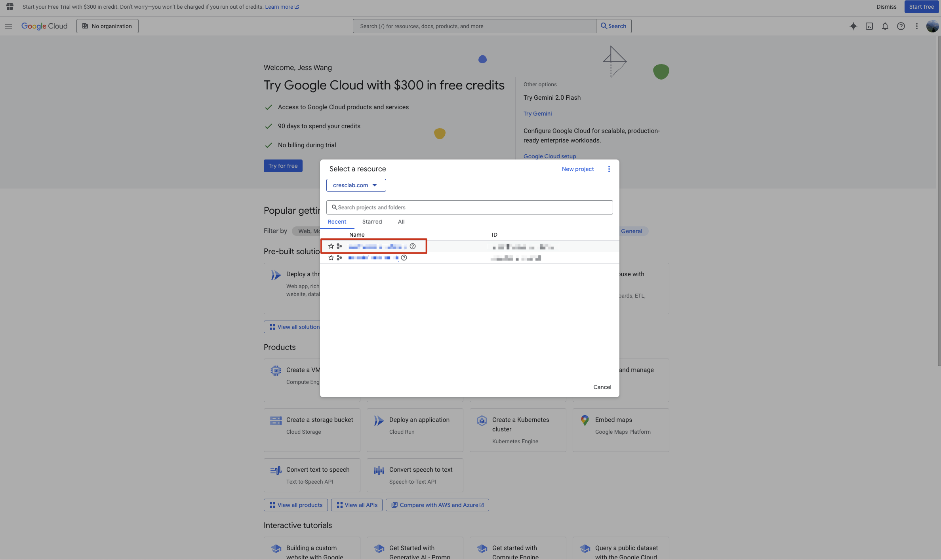Click the header Search button
This screenshot has width=941, height=560.
pyautogui.click(x=613, y=26)
